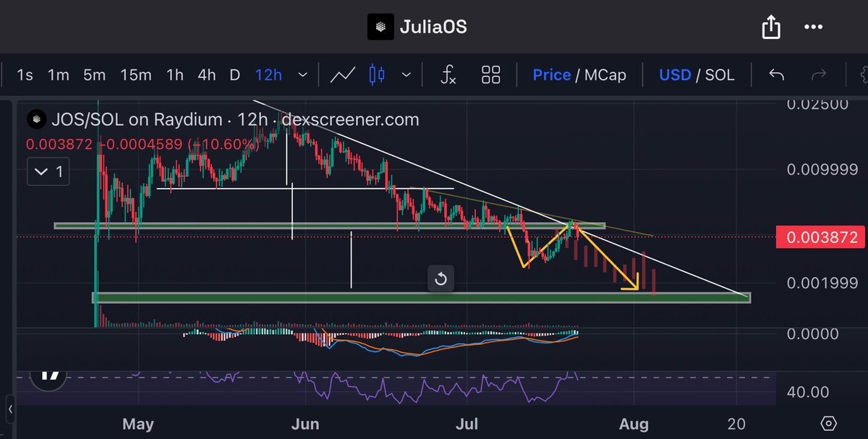Click the red -10.60% price change value
The image size is (868, 439).
pyautogui.click(x=224, y=144)
